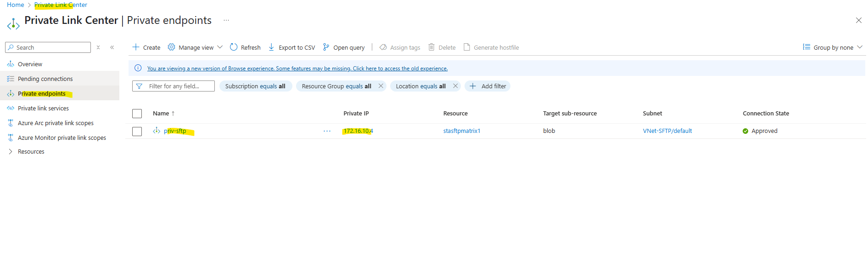The height and width of the screenshot is (258, 868).
Task: Click the old experience banner link
Action: click(297, 68)
